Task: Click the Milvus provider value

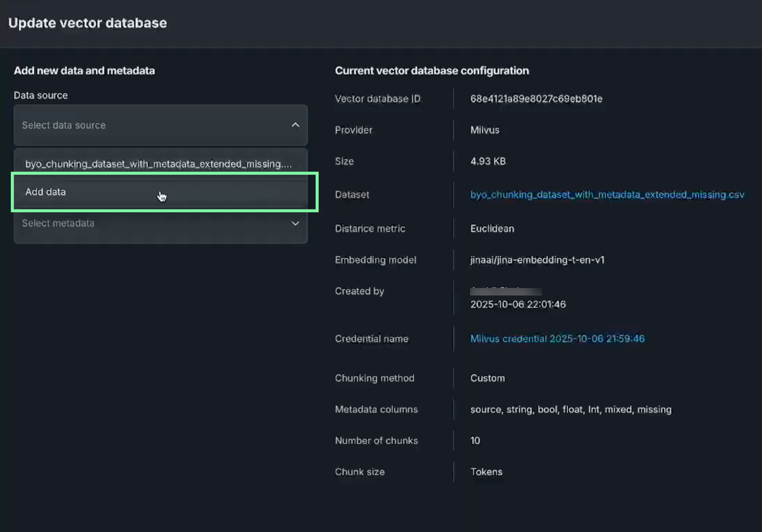Action: pos(485,130)
